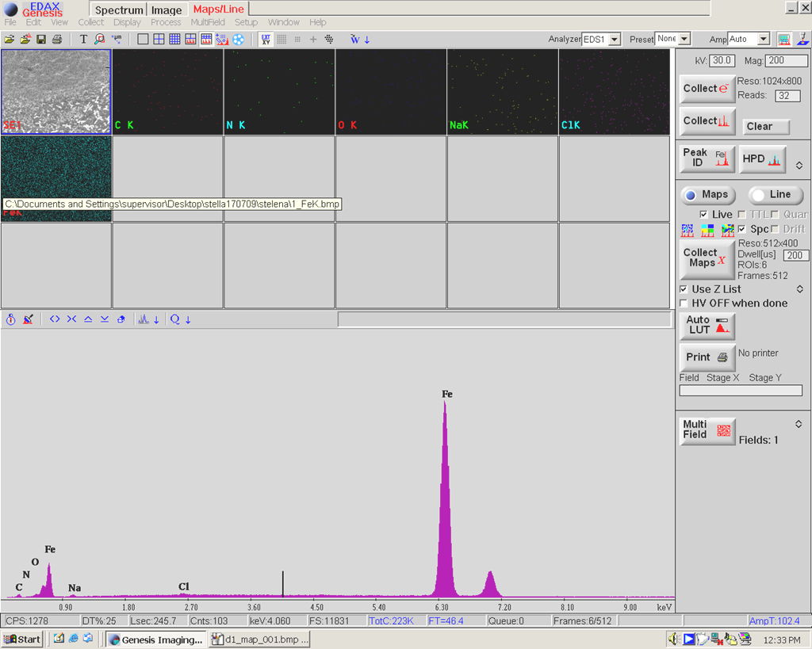This screenshot has height=649, width=812.
Task: Click the Auto LUT button
Action: [707, 326]
